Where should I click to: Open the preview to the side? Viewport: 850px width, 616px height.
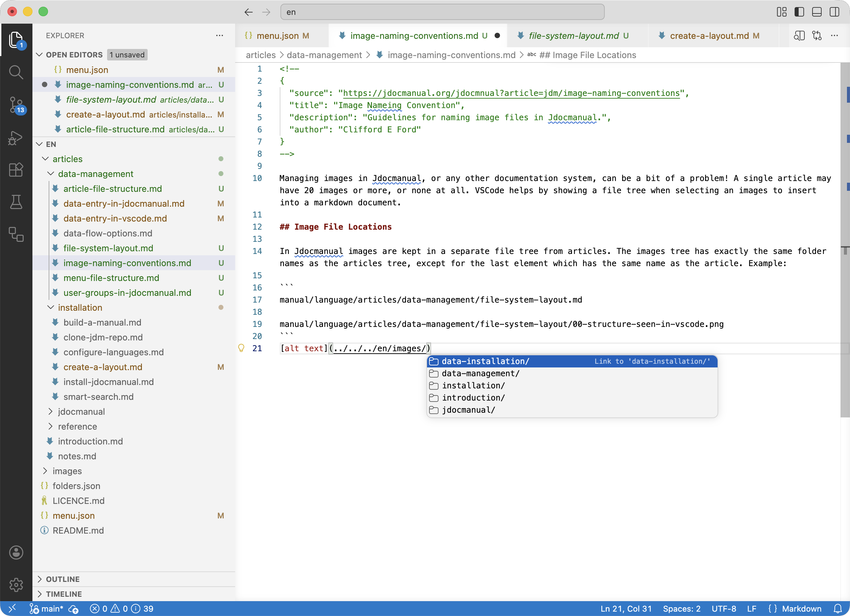point(799,35)
